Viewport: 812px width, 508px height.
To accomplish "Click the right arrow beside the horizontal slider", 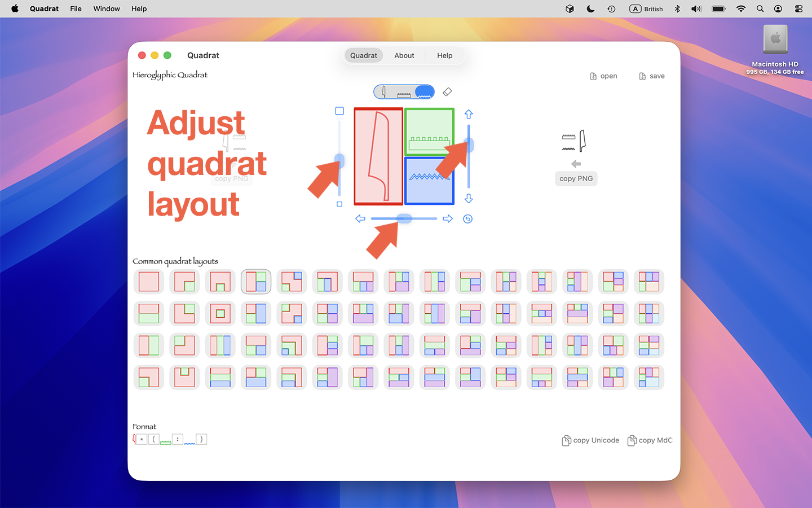I will (448, 218).
